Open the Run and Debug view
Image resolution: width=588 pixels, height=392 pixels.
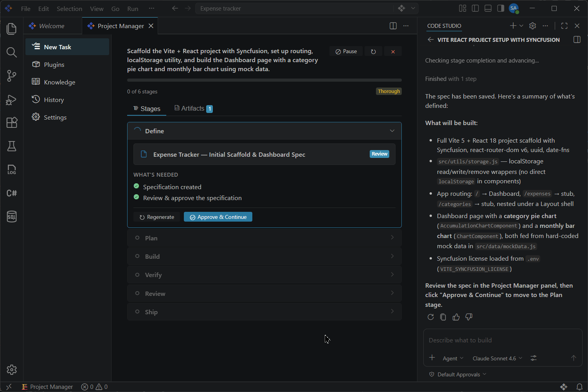12,100
